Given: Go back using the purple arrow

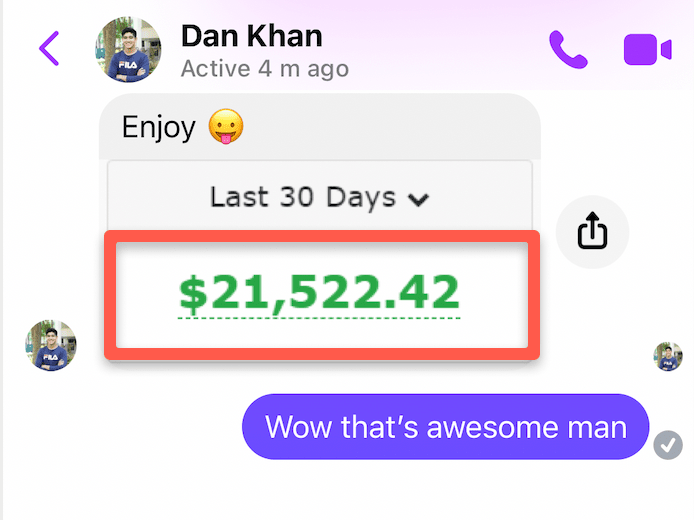Looking at the screenshot, I should (x=49, y=48).
